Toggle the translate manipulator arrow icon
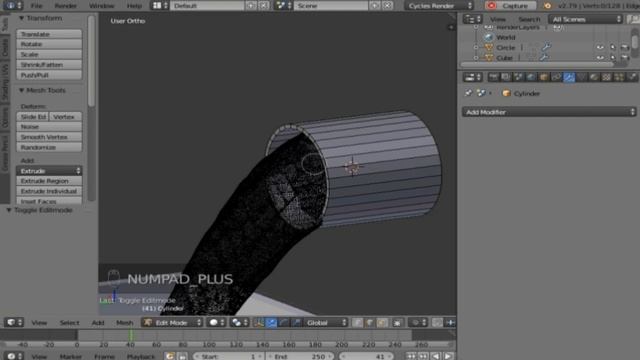Screen dimensions: 640x360 point(271,322)
